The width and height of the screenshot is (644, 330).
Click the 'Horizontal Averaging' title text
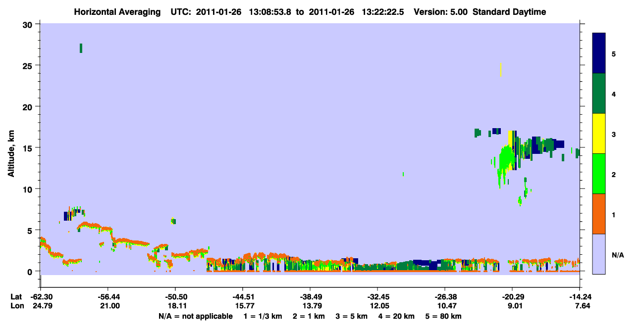pyautogui.click(x=117, y=12)
